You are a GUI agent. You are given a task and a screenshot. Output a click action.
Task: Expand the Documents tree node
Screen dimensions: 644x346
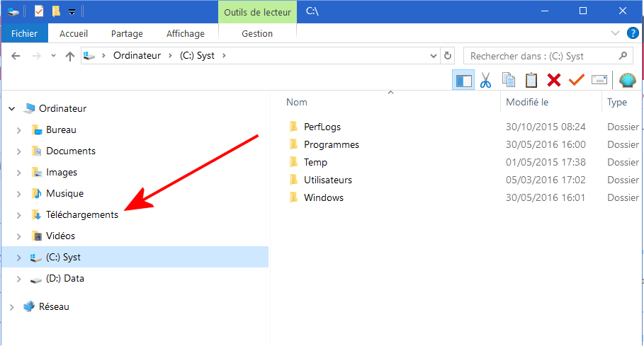point(19,151)
